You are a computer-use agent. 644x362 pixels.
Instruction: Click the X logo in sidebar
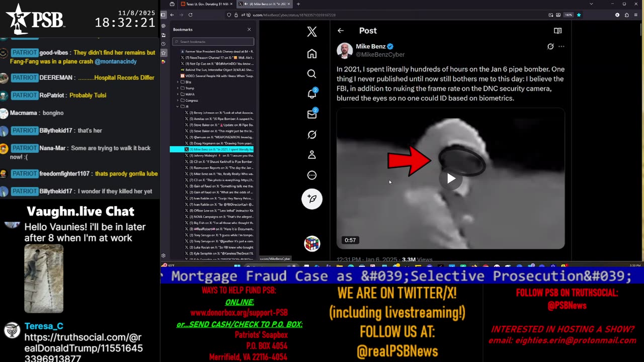(312, 31)
